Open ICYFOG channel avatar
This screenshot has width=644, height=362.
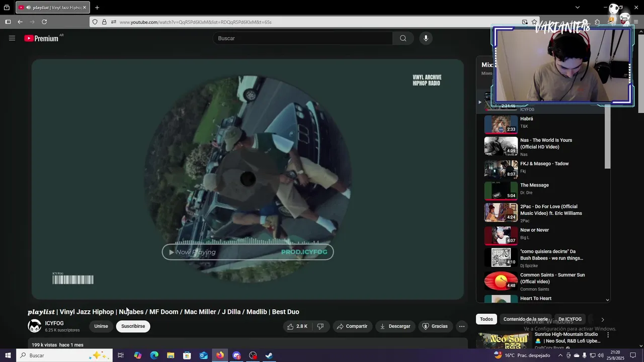click(35, 326)
